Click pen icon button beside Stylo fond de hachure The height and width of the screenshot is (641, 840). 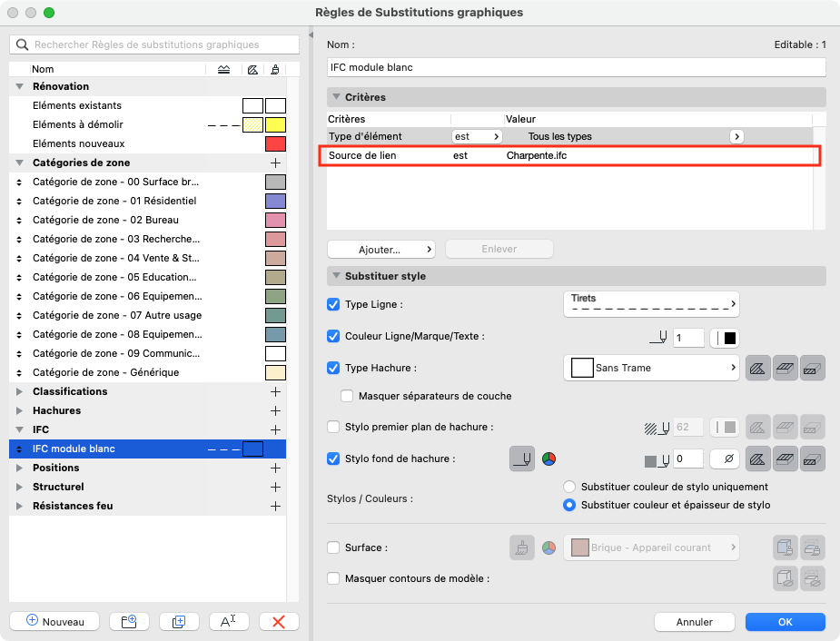522,459
